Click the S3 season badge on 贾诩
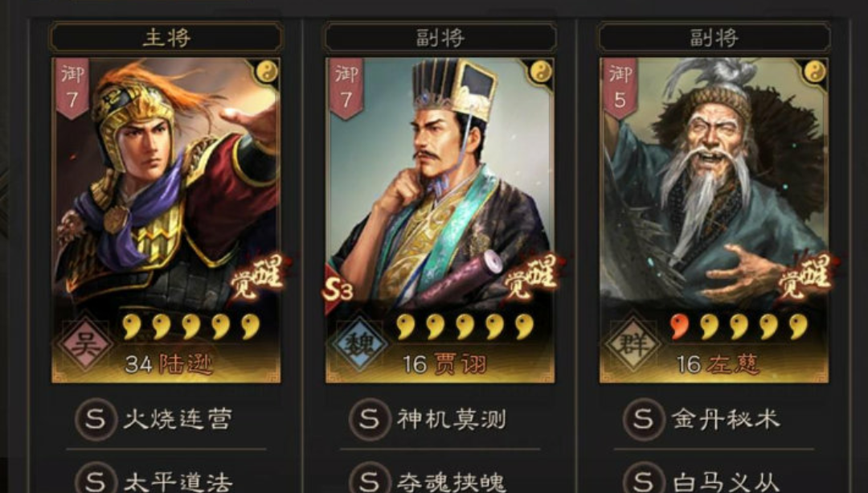 coord(338,290)
